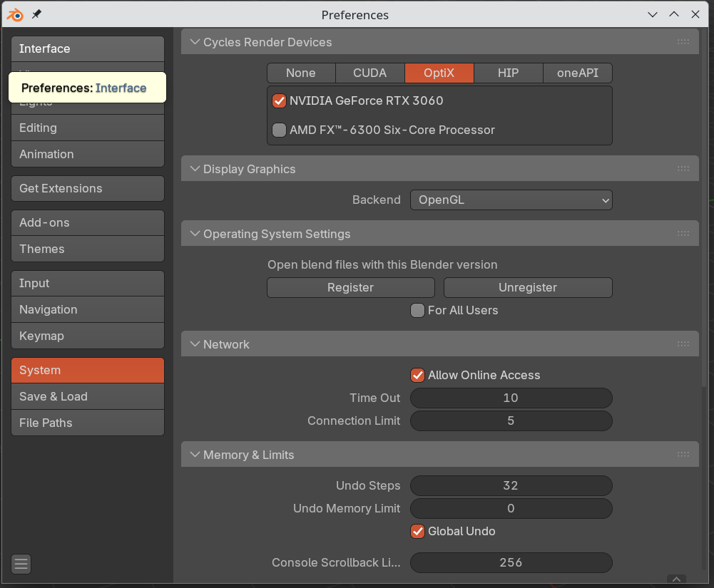Image resolution: width=714 pixels, height=588 pixels.
Task: Collapse the Operating System Settings panel
Action: pos(195,234)
